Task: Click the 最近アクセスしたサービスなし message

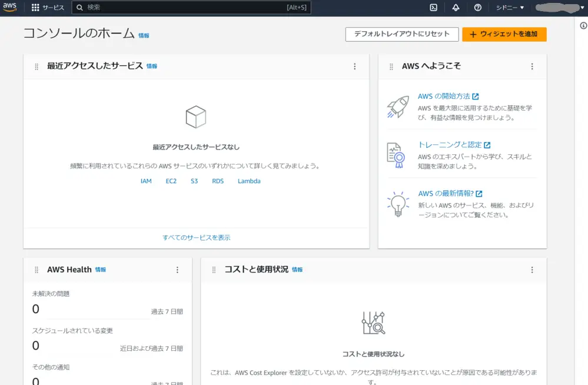Action: 196,147
